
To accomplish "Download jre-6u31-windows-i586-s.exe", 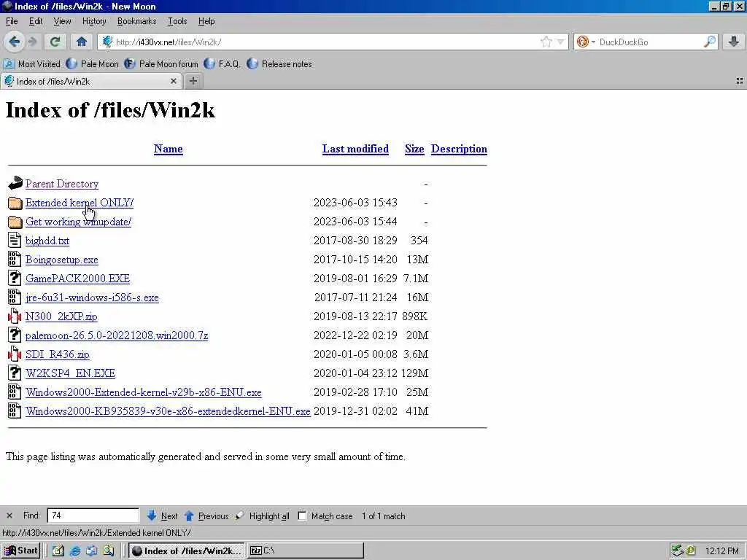I will click(x=92, y=297).
